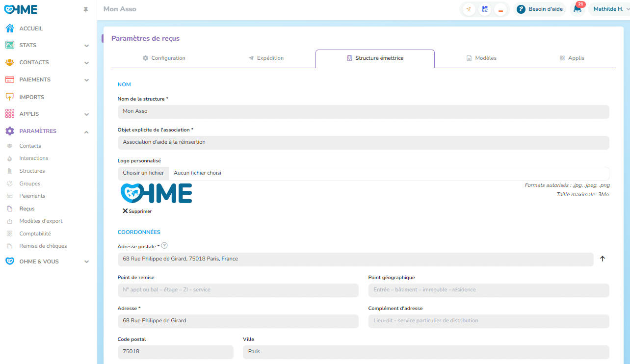
Task: Open the notifications bell icon
Action: coord(577,9)
